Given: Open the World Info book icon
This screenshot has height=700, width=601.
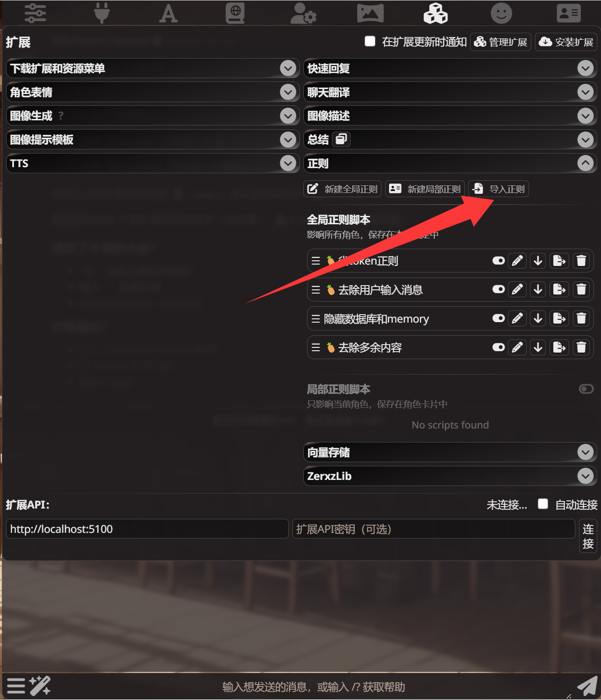Looking at the screenshot, I should (x=235, y=13).
